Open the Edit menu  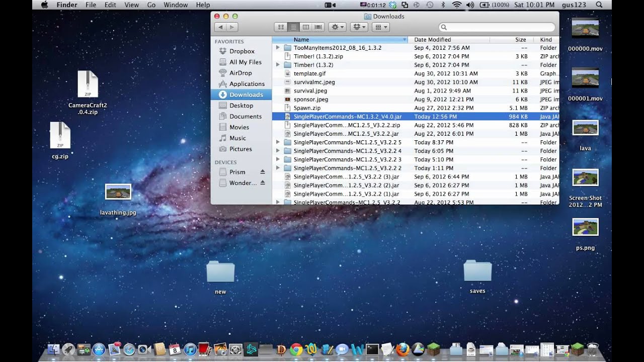point(110,5)
